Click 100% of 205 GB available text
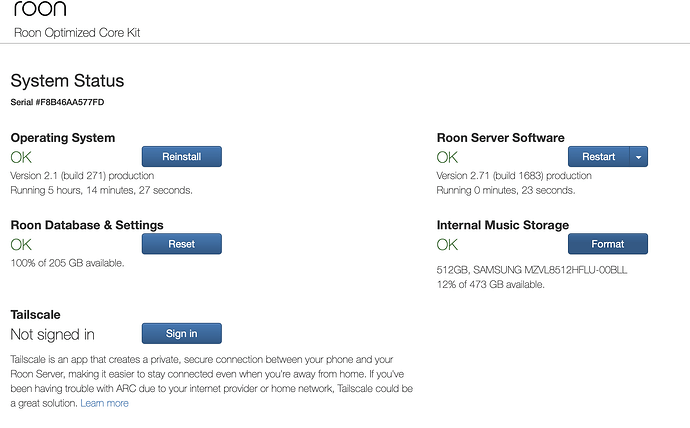690x428 pixels. pyautogui.click(x=67, y=263)
